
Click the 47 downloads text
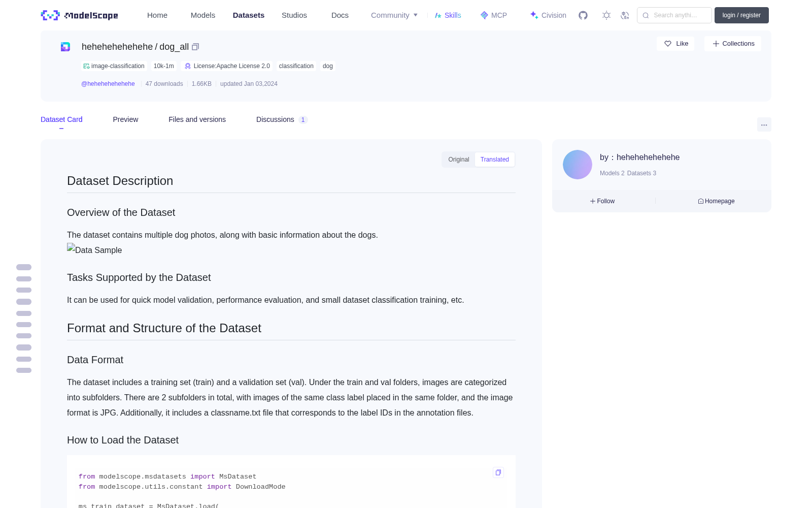point(164,84)
